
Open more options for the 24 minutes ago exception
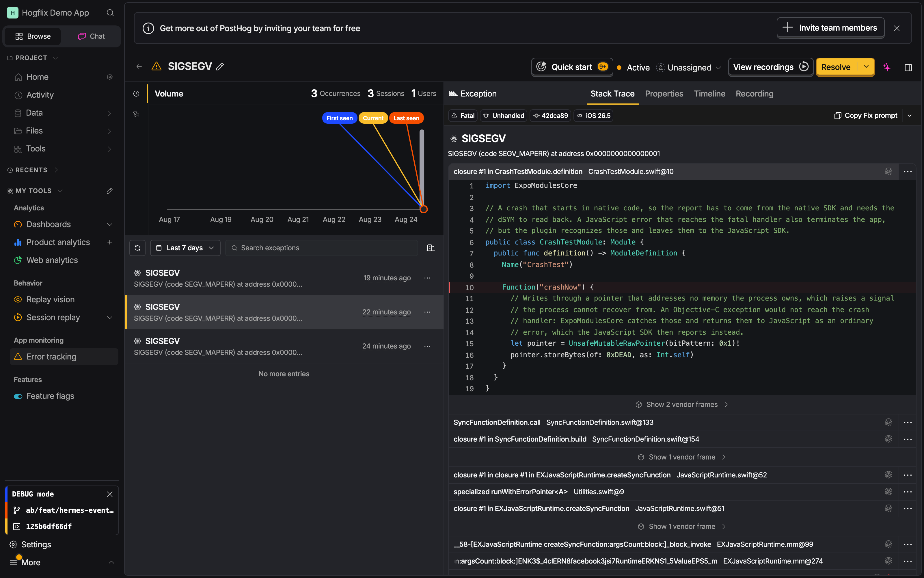pyautogui.click(x=427, y=346)
